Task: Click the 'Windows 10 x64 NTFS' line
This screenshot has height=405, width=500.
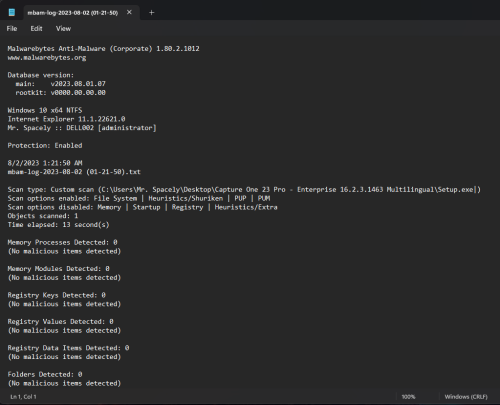Action: (x=45, y=110)
